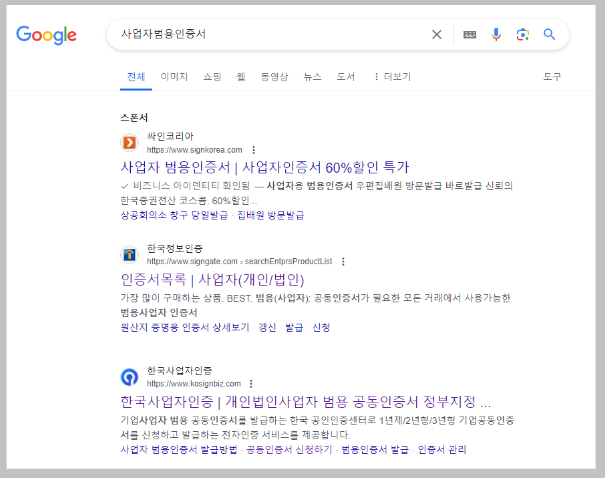Open the 도구 search tools
Screen dimensions: 605x478
552,77
